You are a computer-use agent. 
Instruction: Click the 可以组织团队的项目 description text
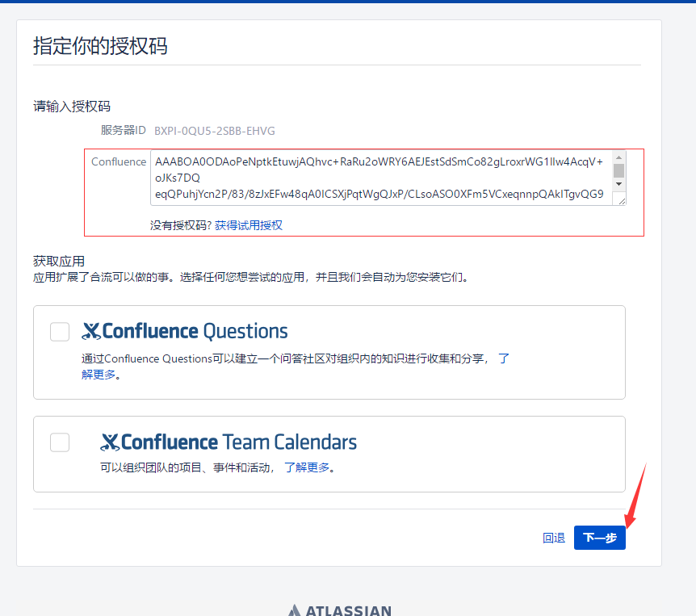pyautogui.click(x=187, y=467)
